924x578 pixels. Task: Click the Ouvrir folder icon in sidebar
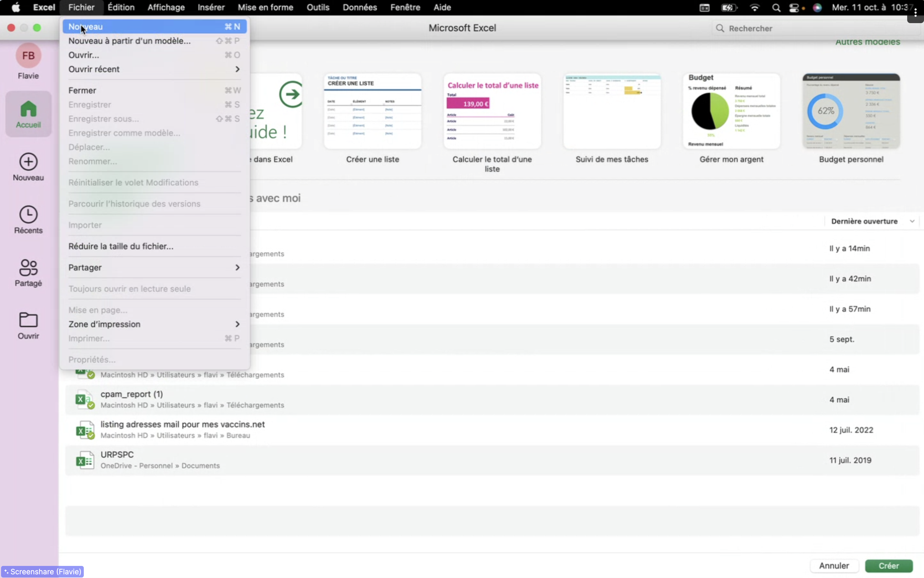pos(28,320)
